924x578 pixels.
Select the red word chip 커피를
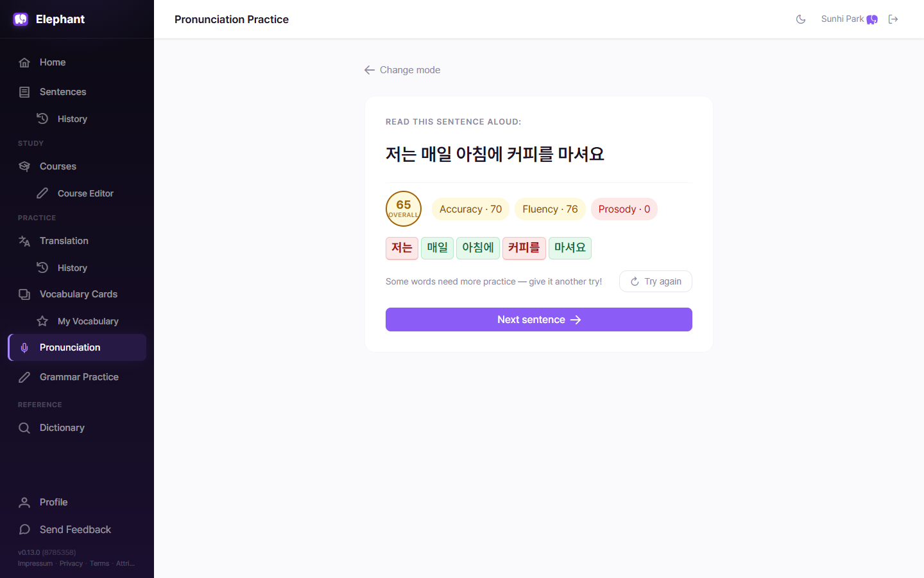coord(524,248)
